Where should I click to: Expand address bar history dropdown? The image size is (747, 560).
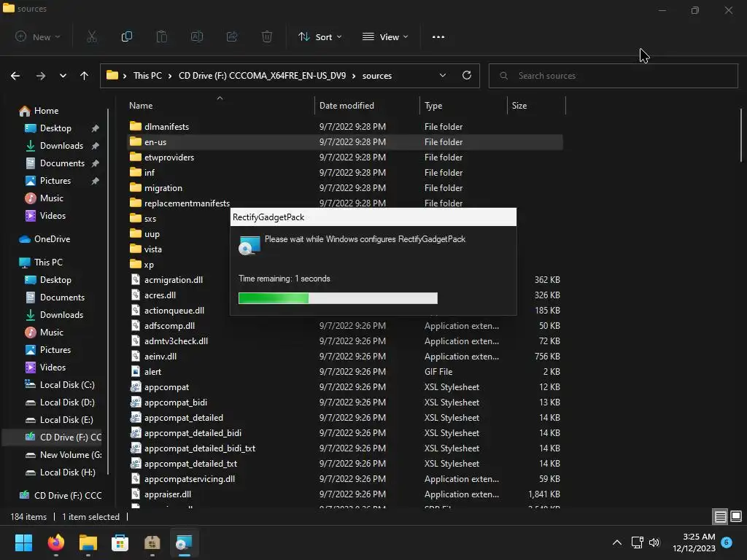[x=443, y=75]
